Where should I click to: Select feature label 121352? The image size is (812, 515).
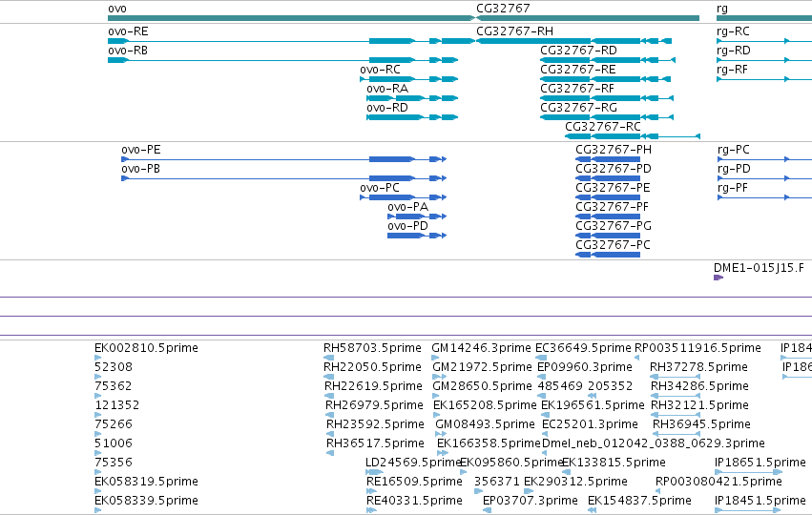(117, 405)
